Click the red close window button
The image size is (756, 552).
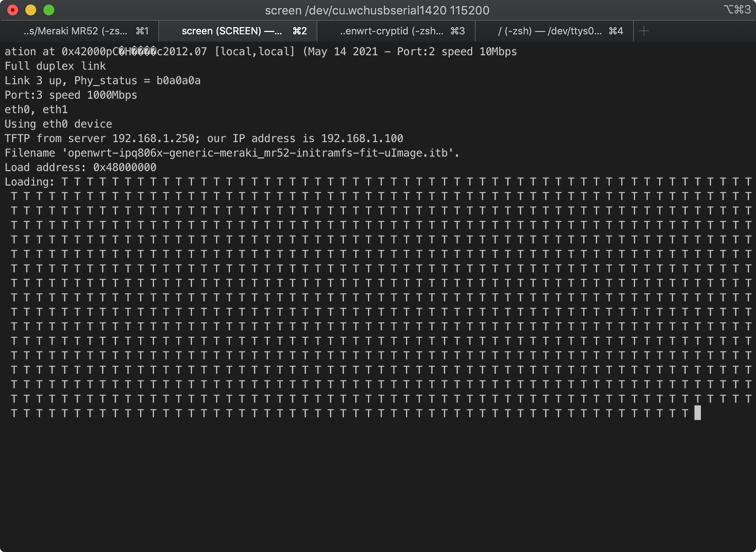[13, 10]
